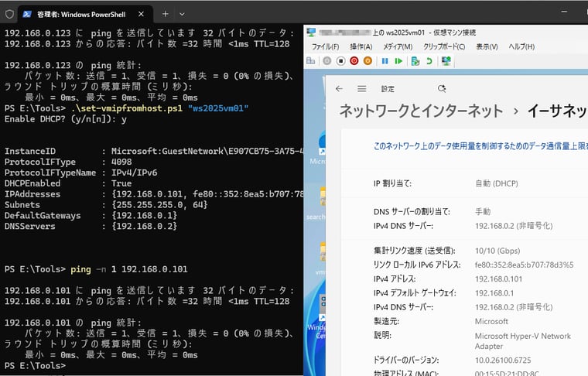Click the fe80::352:8ea5:b707:78d3%5 address
588x376 pixels.
point(524,265)
